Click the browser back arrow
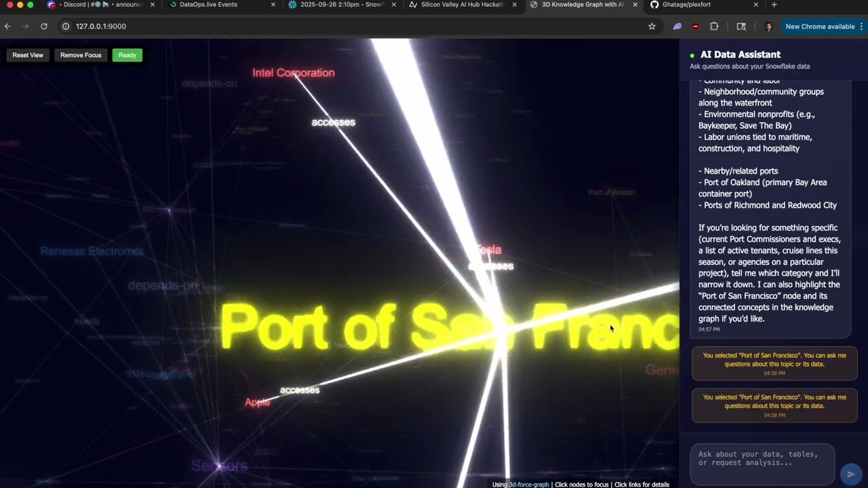The height and width of the screenshot is (488, 868). point(7,26)
